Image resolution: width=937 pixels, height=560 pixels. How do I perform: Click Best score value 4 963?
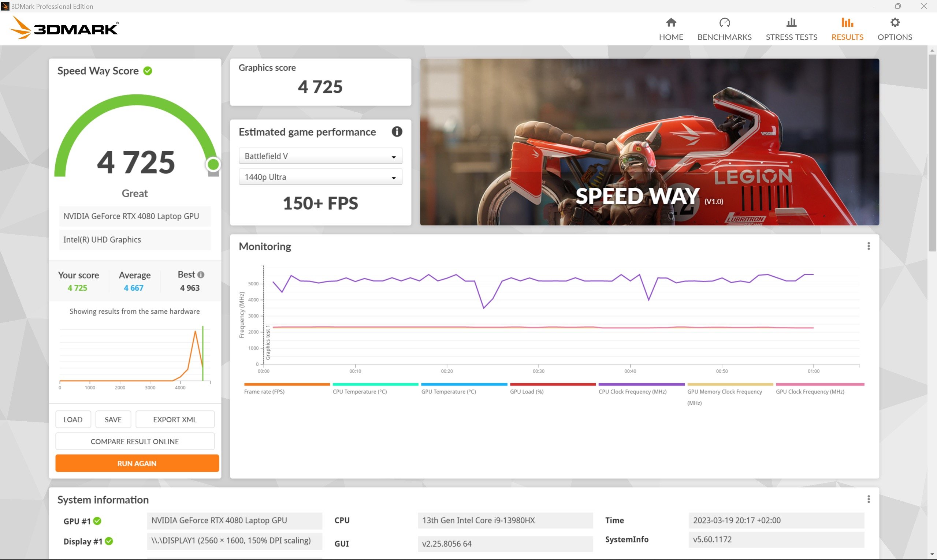190,288
